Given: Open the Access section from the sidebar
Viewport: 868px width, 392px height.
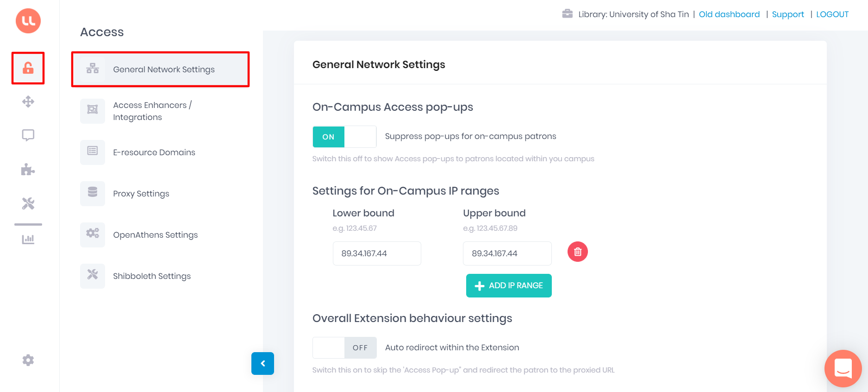Looking at the screenshot, I should pyautogui.click(x=28, y=68).
